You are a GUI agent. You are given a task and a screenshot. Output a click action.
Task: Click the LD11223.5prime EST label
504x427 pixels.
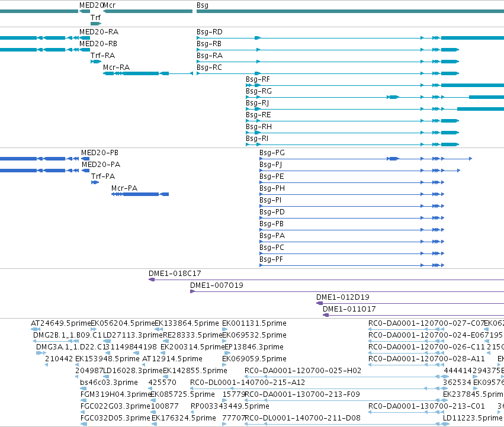473,418
